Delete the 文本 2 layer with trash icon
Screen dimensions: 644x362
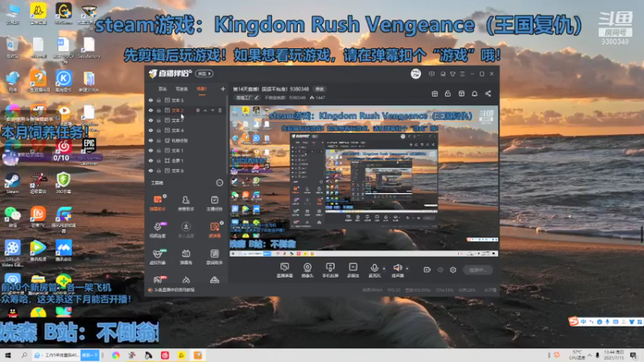220,110
